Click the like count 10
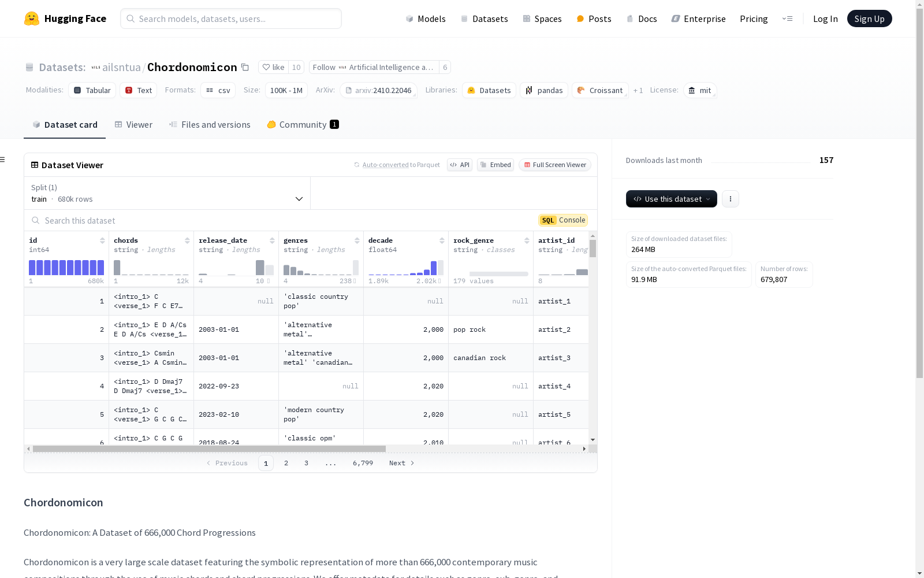 tap(296, 67)
